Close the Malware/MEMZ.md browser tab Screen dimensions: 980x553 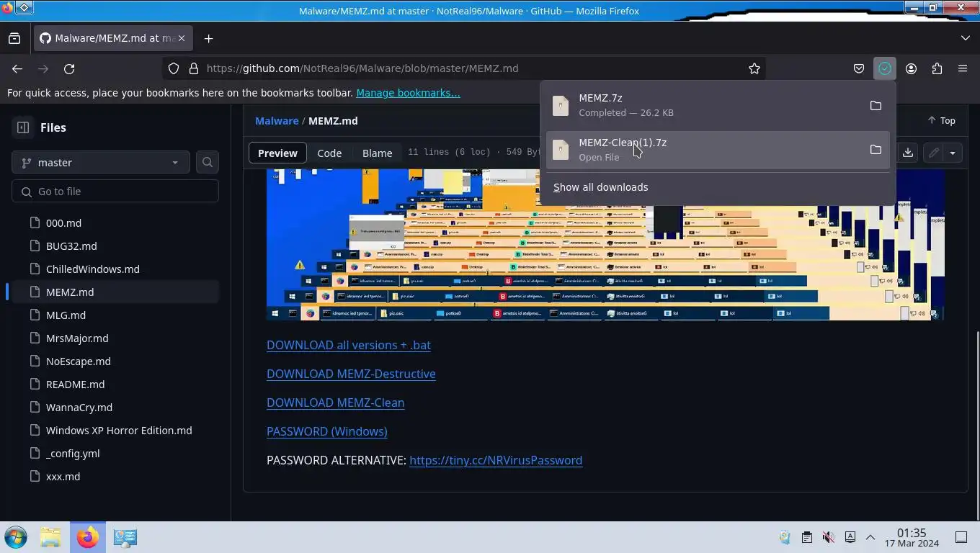tap(182, 38)
